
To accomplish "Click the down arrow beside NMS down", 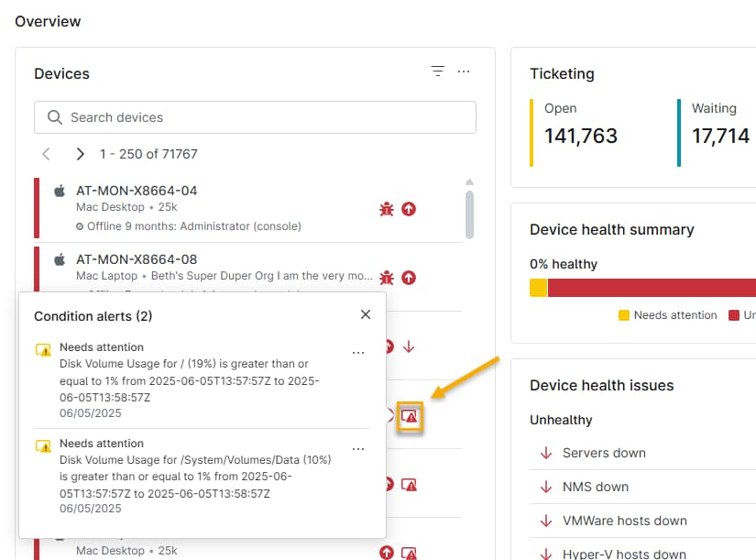I will (547, 487).
